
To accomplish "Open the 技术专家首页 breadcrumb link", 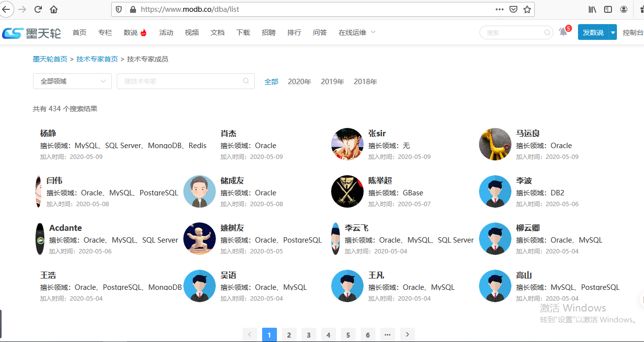I will click(97, 59).
